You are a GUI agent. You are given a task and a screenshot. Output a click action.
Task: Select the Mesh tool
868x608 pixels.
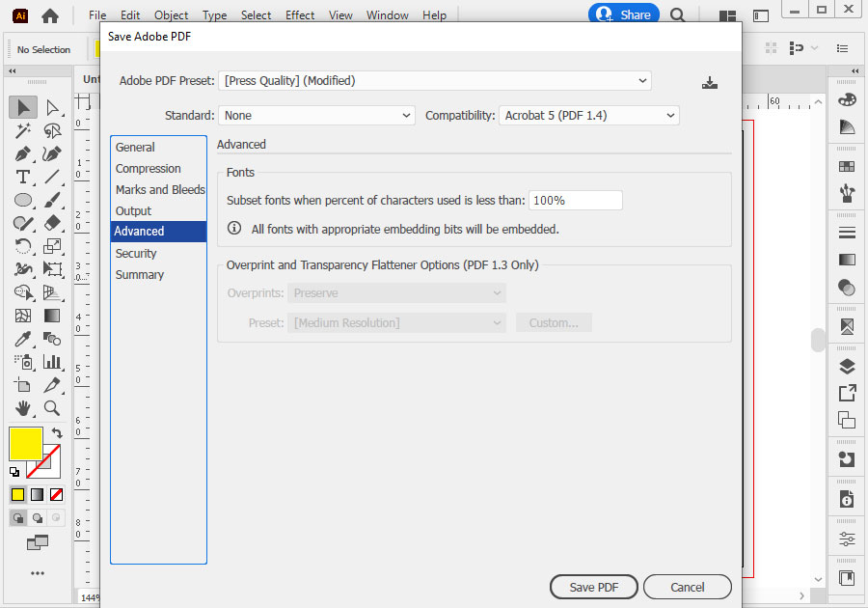click(x=23, y=316)
